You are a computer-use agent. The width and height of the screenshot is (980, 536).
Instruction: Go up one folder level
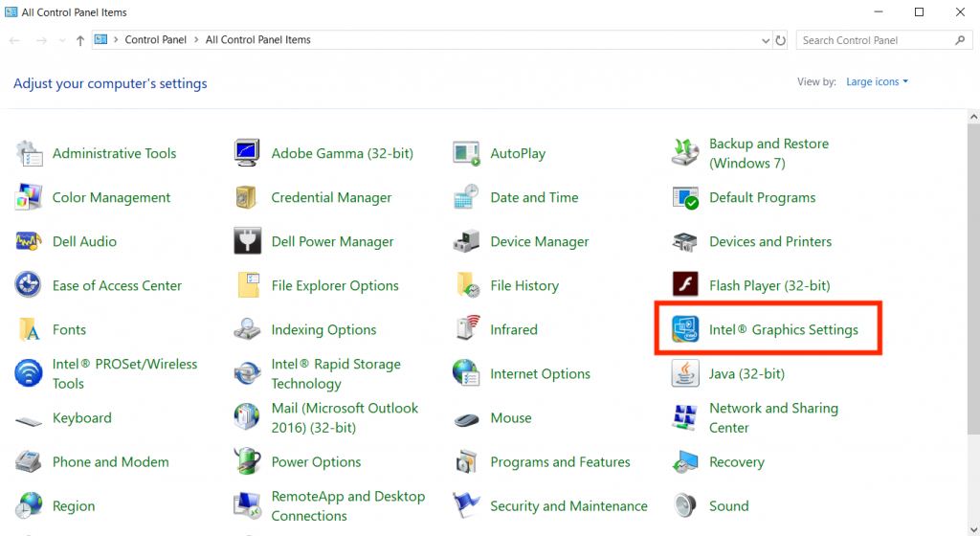[x=80, y=40]
